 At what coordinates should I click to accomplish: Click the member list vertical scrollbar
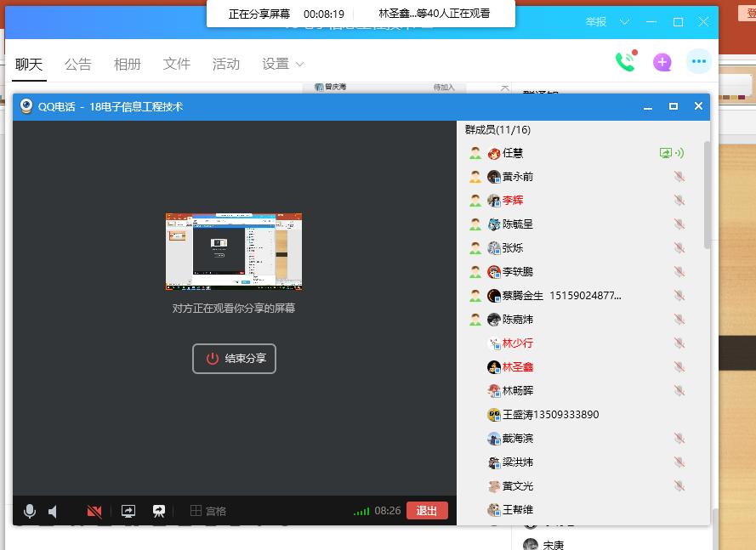(x=708, y=196)
